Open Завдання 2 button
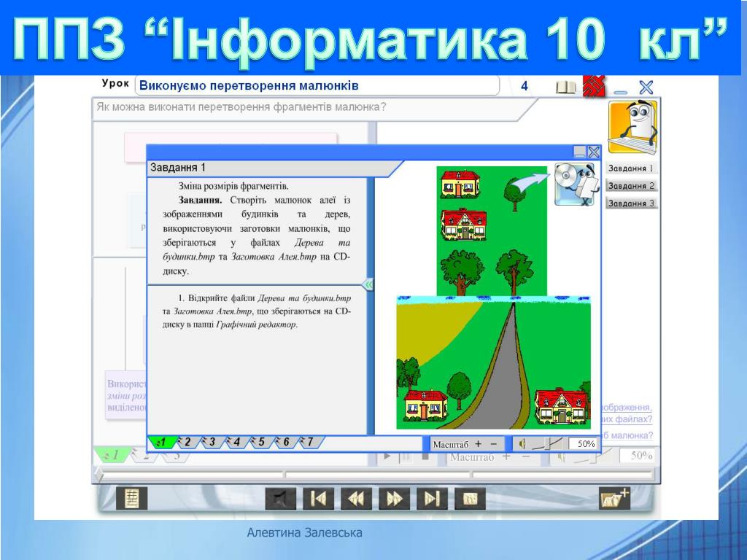The image size is (747, 560). tap(631, 186)
